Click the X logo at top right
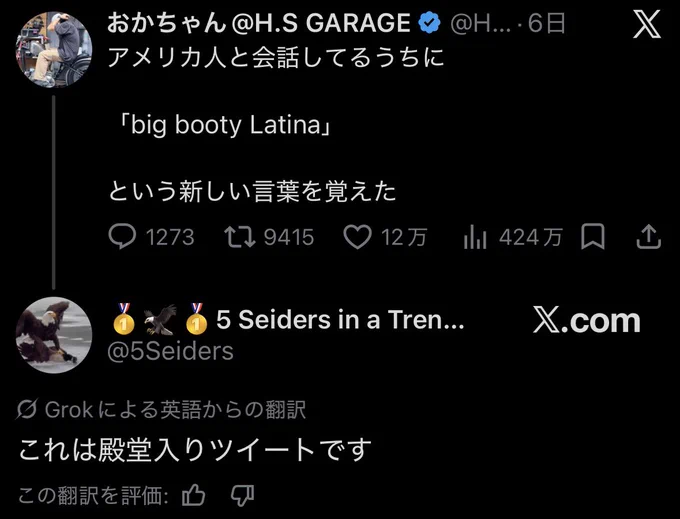680x519 pixels. pos(647,24)
